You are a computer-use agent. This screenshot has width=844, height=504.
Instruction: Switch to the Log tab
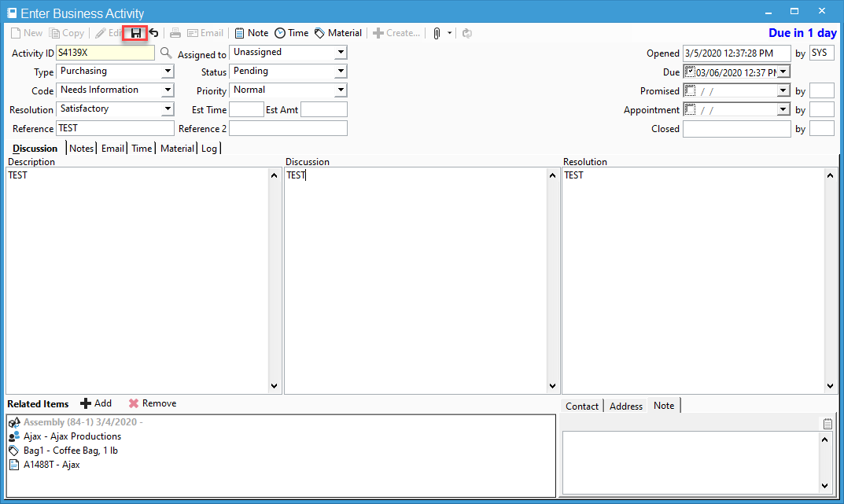tap(209, 148)
